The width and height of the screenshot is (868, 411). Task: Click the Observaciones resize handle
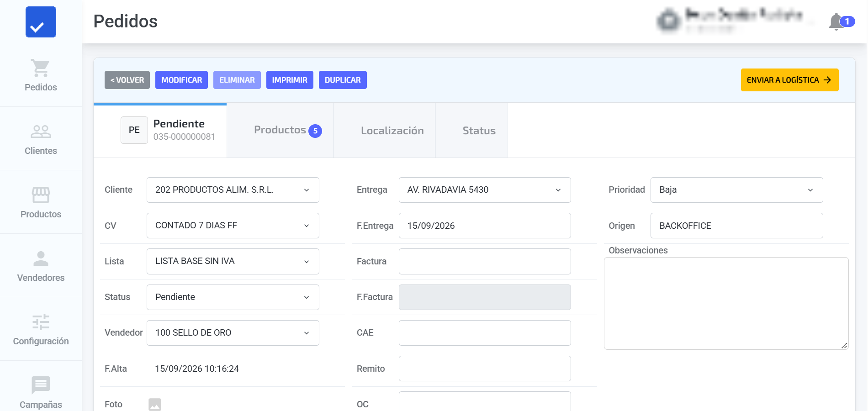(844, 346)
